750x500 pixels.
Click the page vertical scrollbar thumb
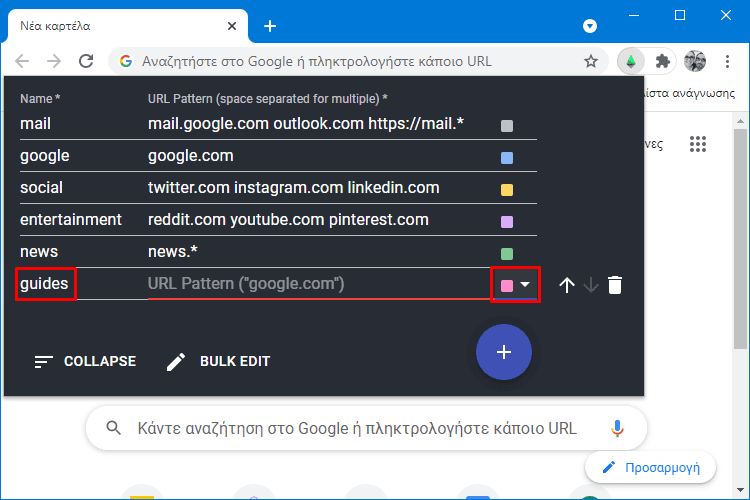[x=740, y=239]
